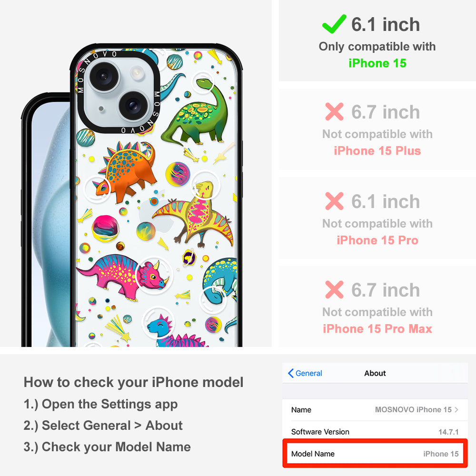Click the green checkmark beside 6.1 inch
Image resolution: width=476 pixels, height=476 pixels.
click(x=334, y=24)
